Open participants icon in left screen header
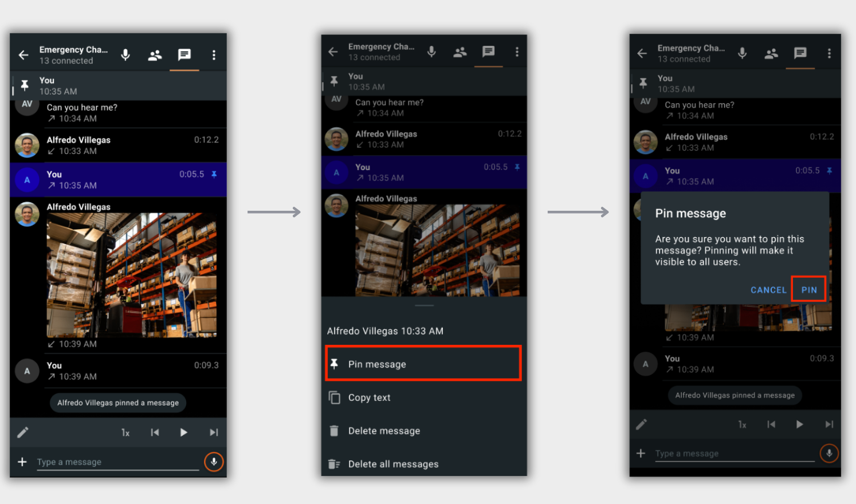The height and width of the screenshot is (504, 856). pyautogui.click(x=155, y=56)
